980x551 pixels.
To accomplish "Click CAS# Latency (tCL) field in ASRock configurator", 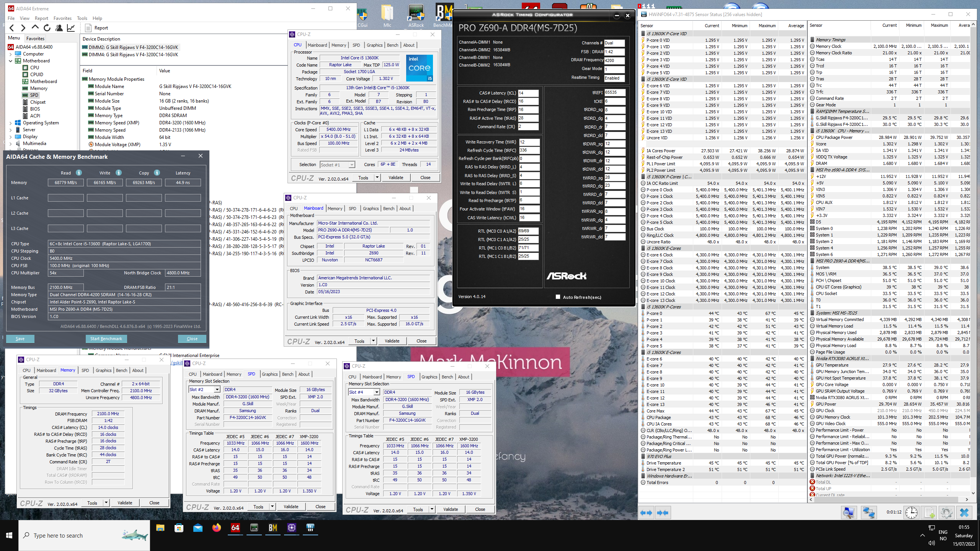I will [x=528, y=93].
